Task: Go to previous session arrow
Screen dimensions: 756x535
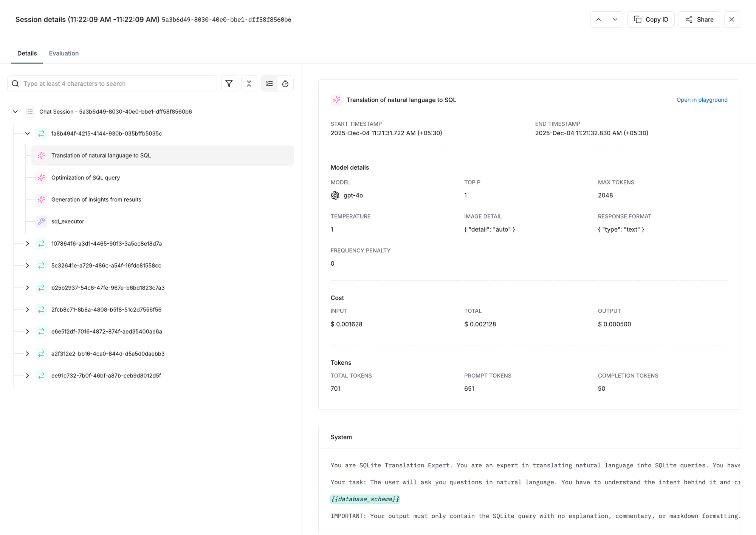Action: tap(599, 20)
